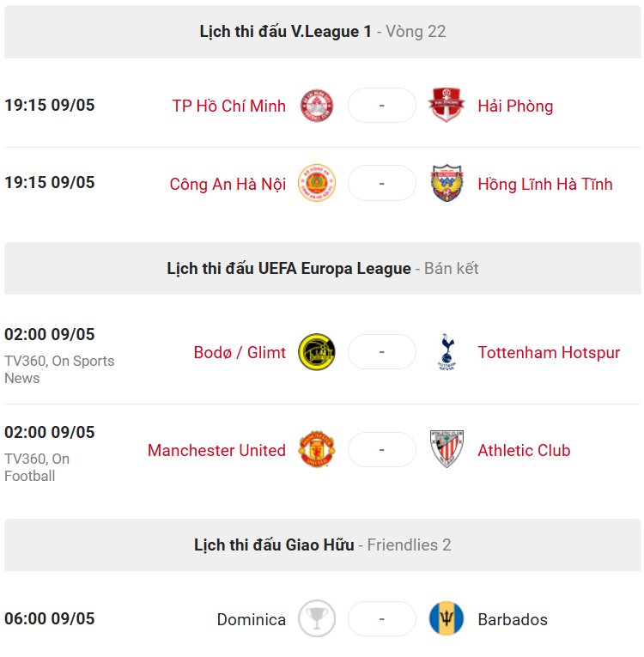This screenshot has width=644, height=657.
Task: Click the score box for Bodø/Glimt vs Tottenham
Action: [x=382, y=352]
